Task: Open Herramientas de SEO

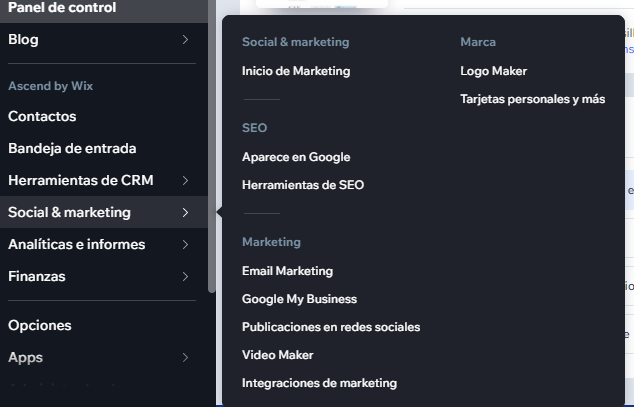Action: [x=303, y=185]
